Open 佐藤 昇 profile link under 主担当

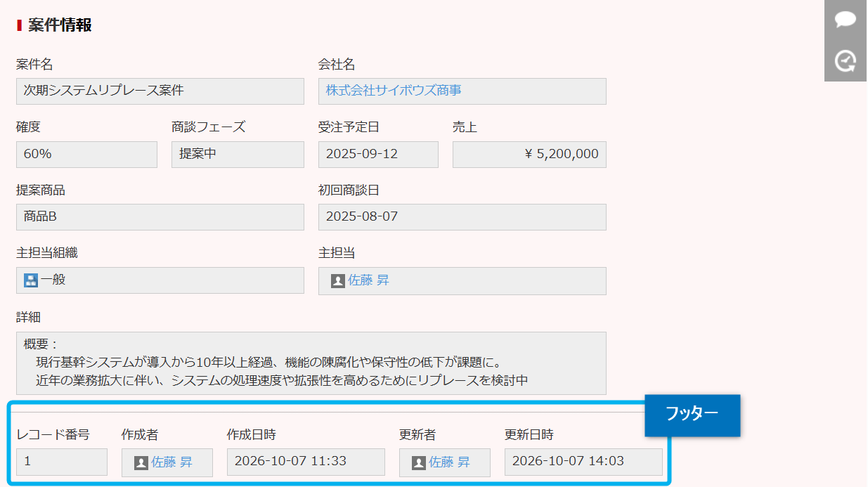(x=368, y=280)
